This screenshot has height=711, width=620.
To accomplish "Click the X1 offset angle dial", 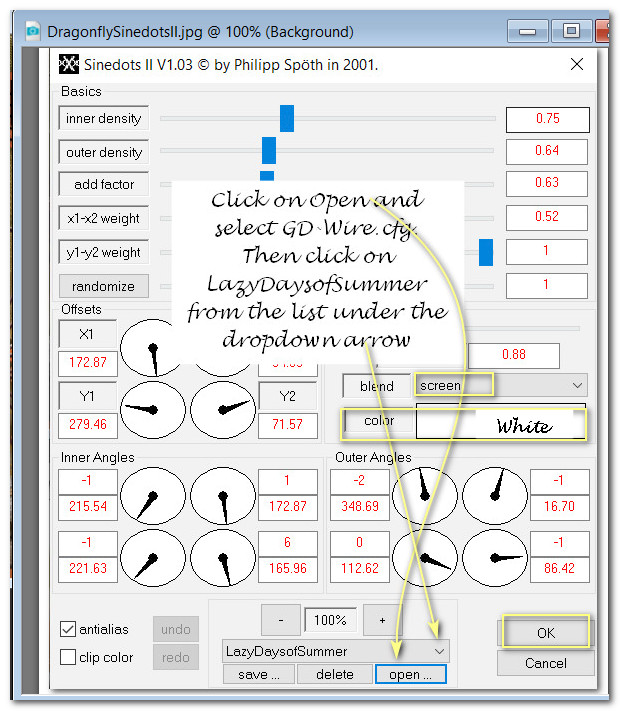I will [153, 350].
